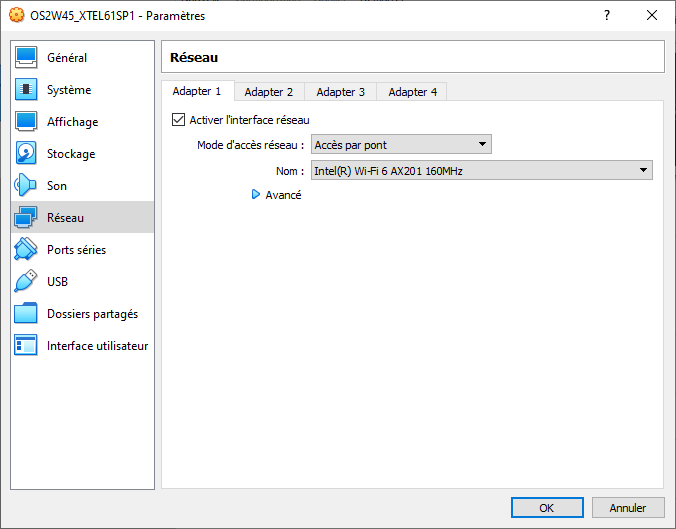Viewport: 676px width, 529px height.
Task: Click the help question mark button
Action: pyautogui.click(x=606, y=15)
